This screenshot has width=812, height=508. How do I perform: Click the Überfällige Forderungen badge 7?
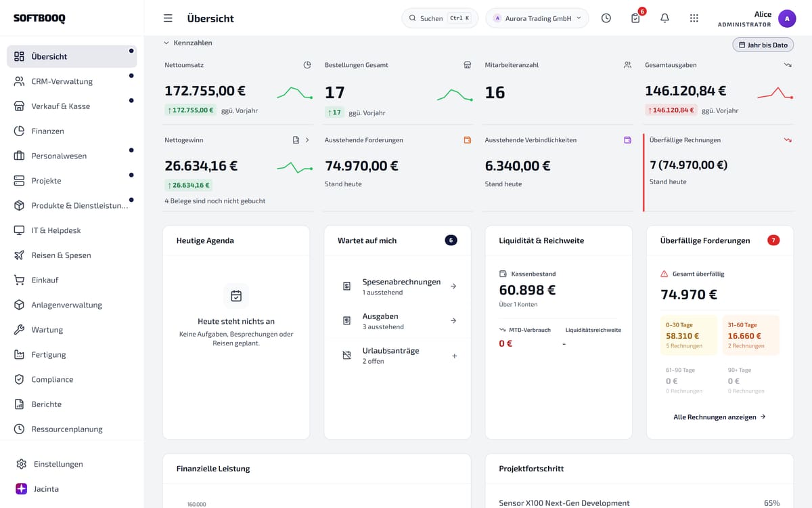773,240
